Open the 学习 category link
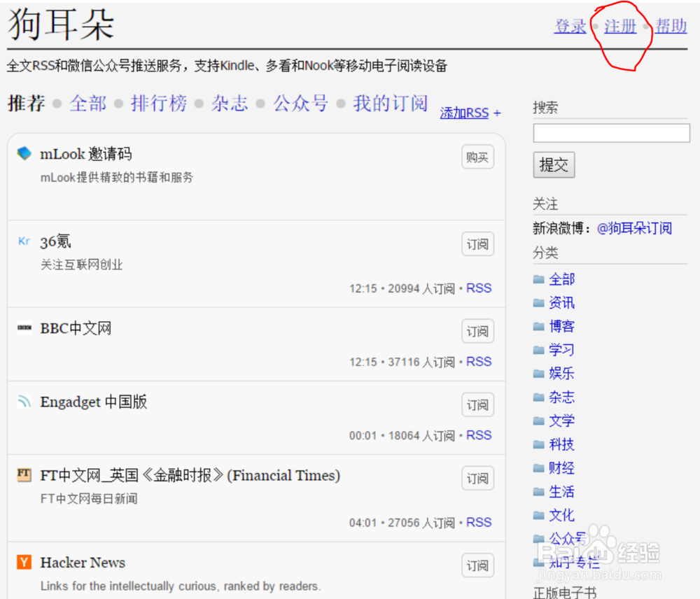Viewport: 700px width, 599px height. [x=561, y=350]
